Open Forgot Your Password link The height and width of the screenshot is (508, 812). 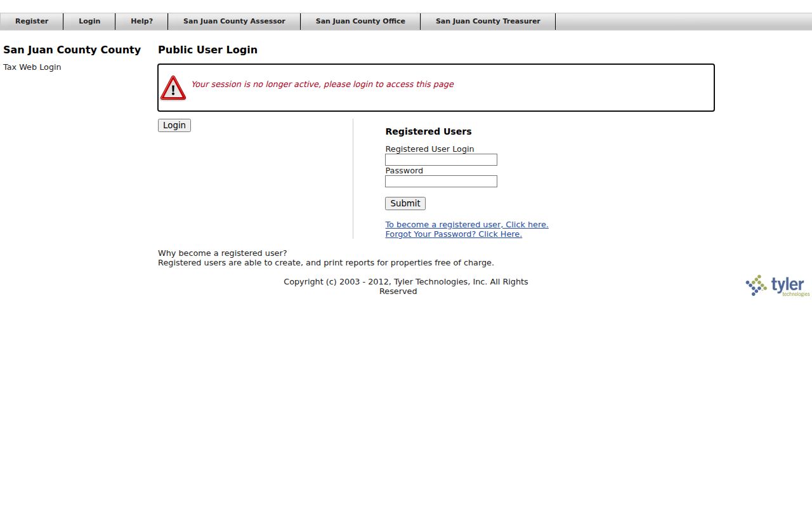click(x=454, y=234)
